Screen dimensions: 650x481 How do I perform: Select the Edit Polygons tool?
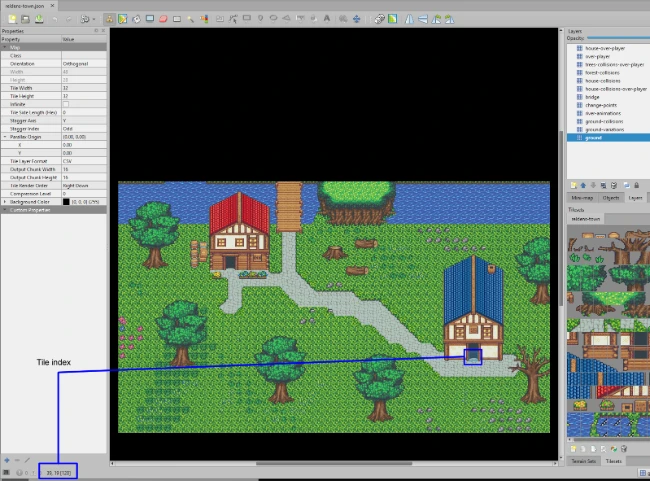click(233, 19)
